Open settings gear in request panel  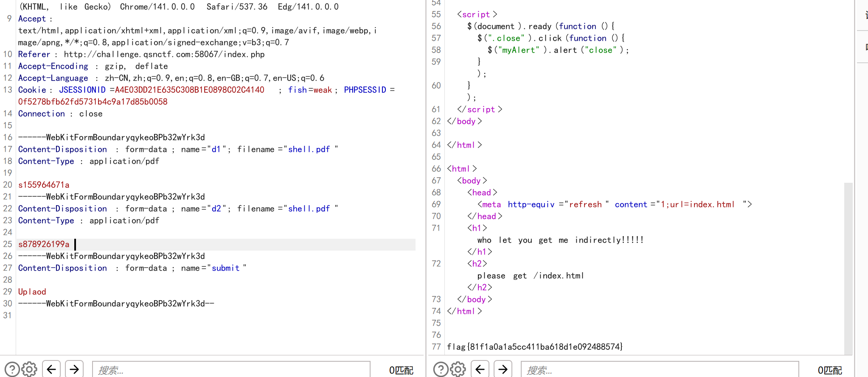29,369
